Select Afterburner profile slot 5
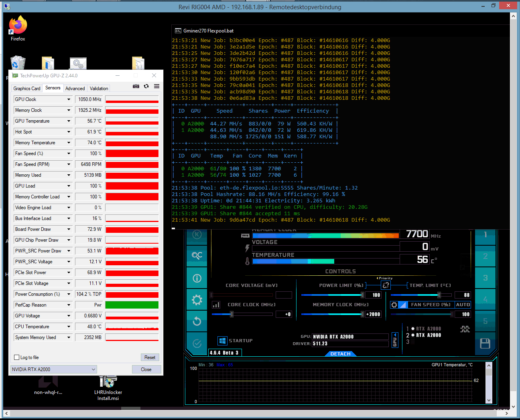This screenshot has width=520, height=420. pyautogui.click(x=485, y=321)
